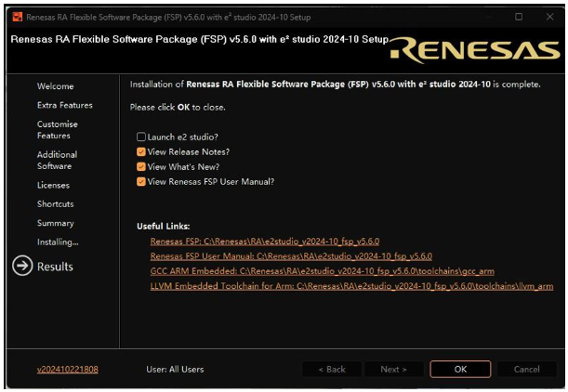
Task: Open the GCC ARM Embedded toolchain link
Action: (x=322, y=270)
